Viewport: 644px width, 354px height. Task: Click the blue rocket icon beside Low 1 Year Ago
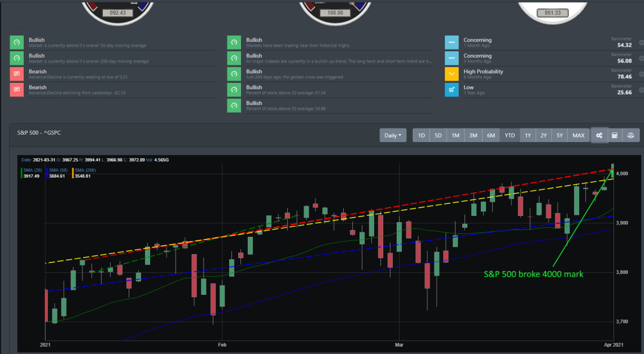452,90
